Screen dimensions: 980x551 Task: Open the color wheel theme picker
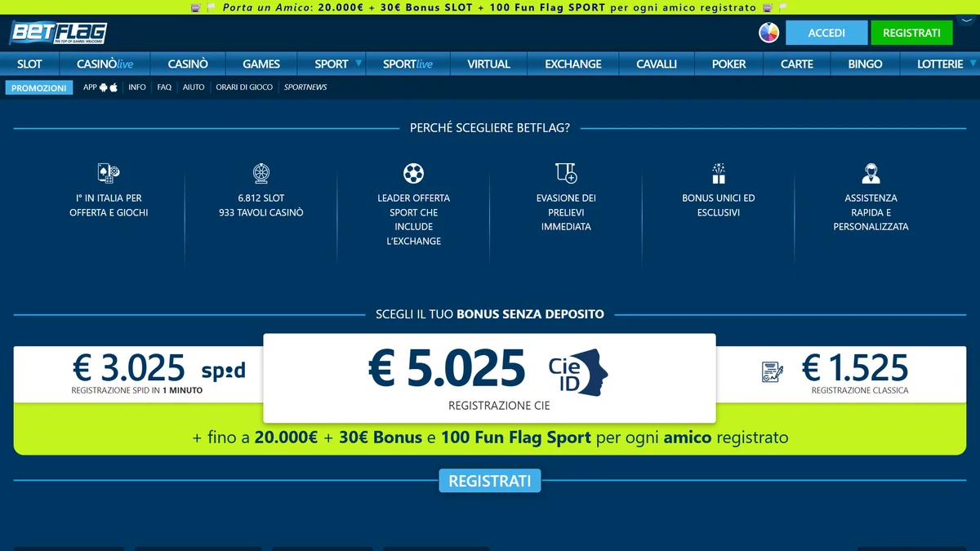[768, 33]
